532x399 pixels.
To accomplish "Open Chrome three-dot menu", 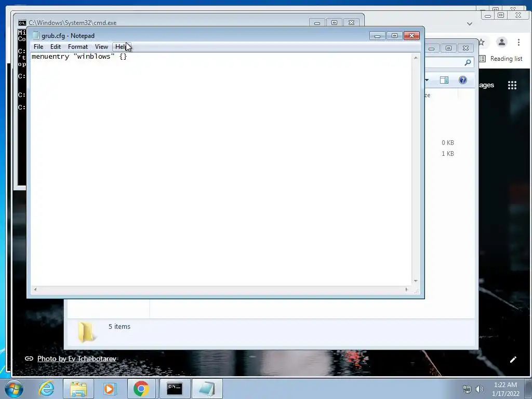I will (518, 42).
